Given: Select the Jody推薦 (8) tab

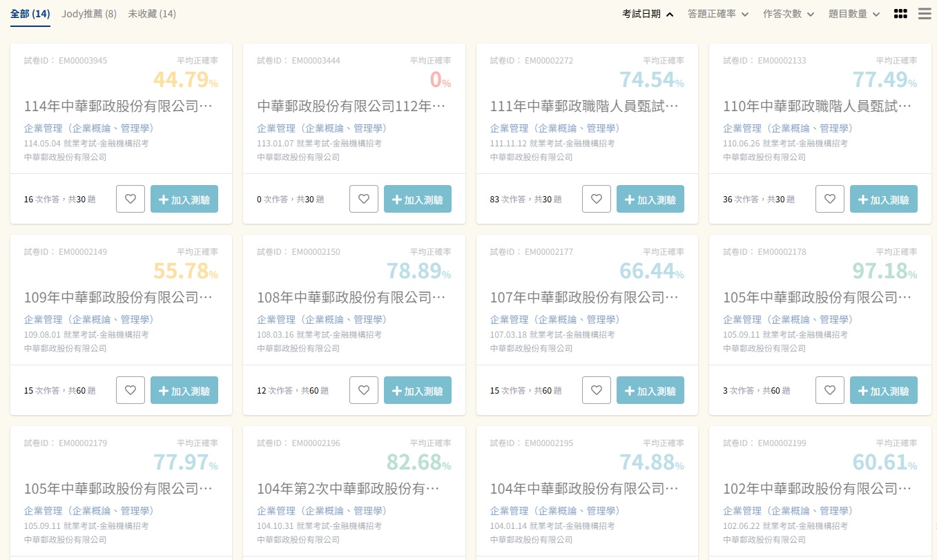Looking at the screenshot, I should tap(89, 14).
